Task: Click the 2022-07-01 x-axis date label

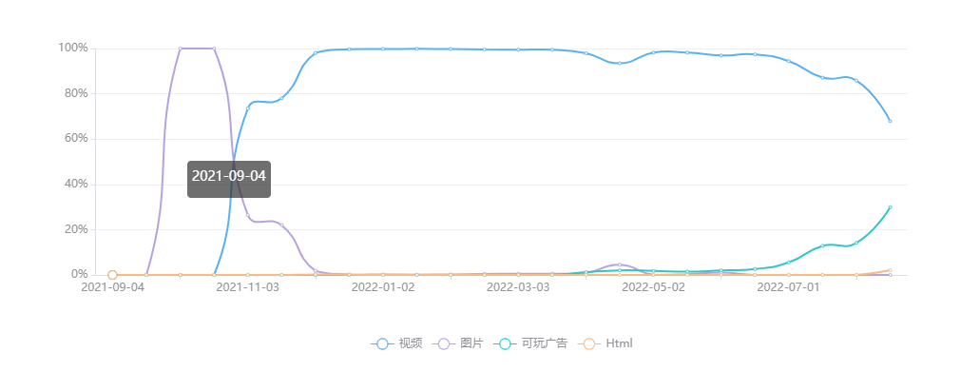Action: 789,287
